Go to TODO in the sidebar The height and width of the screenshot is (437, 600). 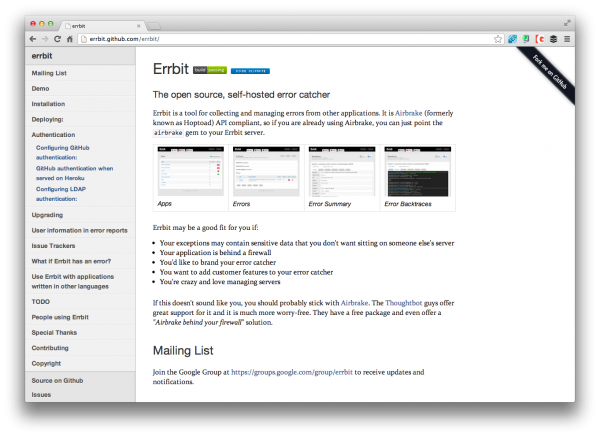41,302
